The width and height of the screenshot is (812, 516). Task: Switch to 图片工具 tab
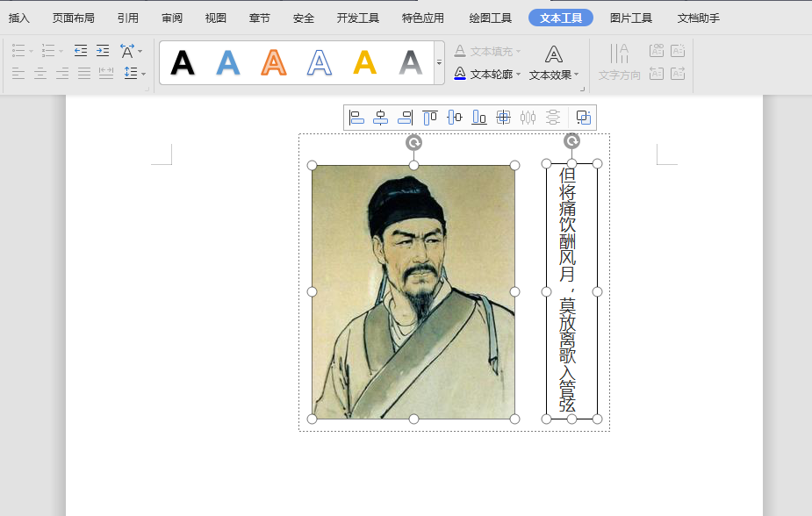click(631, 18)
